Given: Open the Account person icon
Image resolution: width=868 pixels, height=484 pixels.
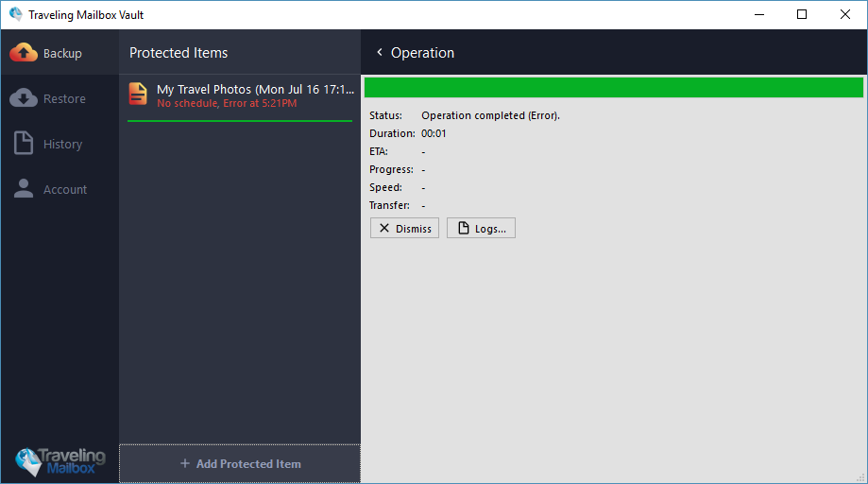Looking at the screenshot, I should 24,189.
